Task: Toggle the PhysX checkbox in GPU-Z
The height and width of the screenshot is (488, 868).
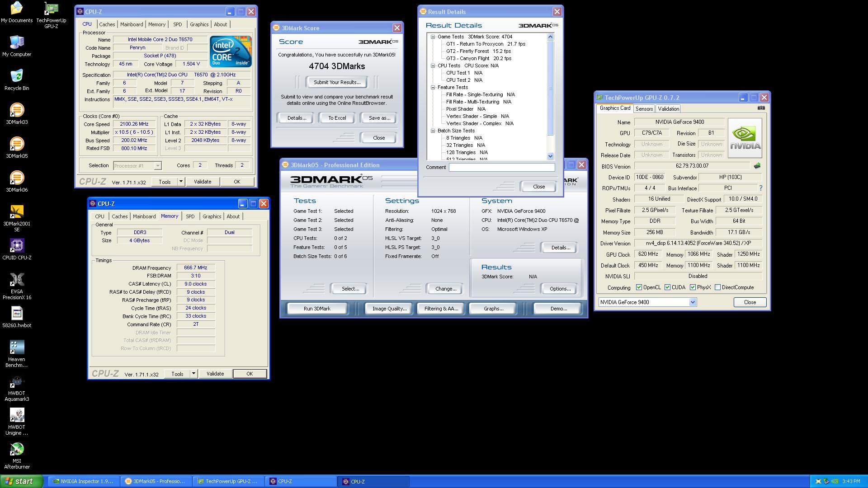Action: [x=693, y=287]
